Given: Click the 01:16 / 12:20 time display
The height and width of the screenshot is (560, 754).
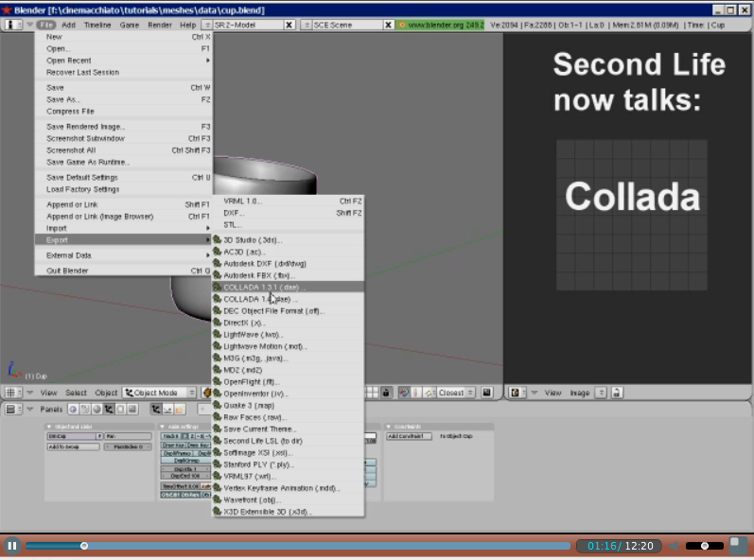Looking at the screenshot, I should pos(620,546).
